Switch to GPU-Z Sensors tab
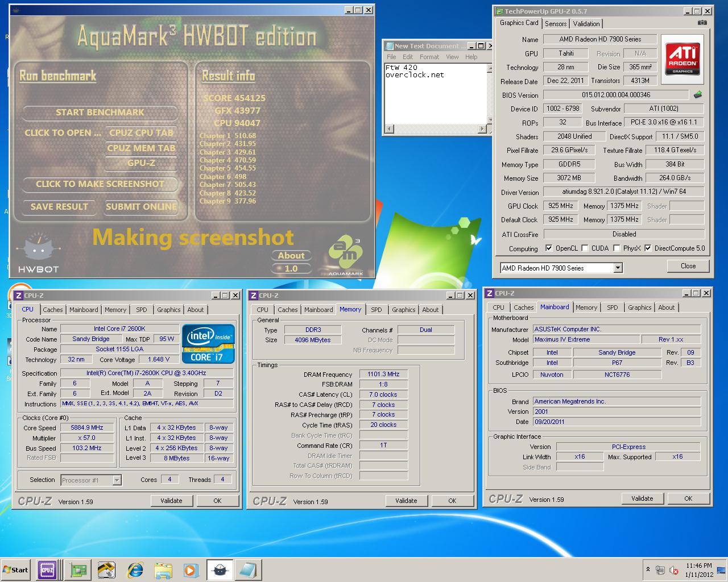Viewport: 728px width, 582px height. coord(556,24)
